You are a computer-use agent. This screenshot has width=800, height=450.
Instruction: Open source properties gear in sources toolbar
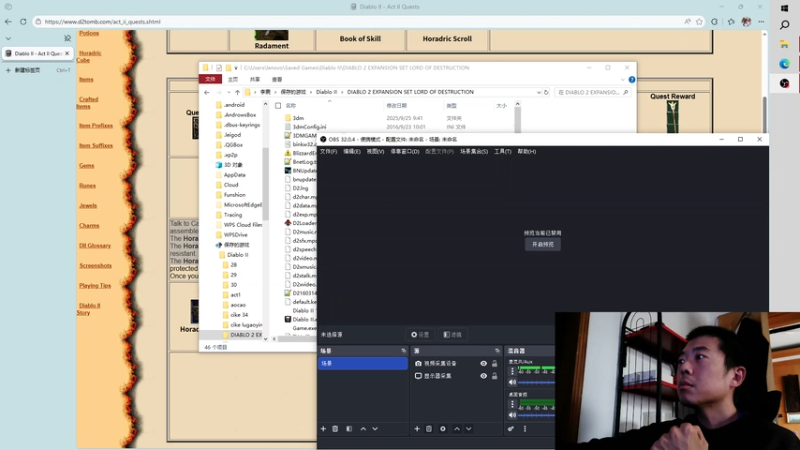443,429
